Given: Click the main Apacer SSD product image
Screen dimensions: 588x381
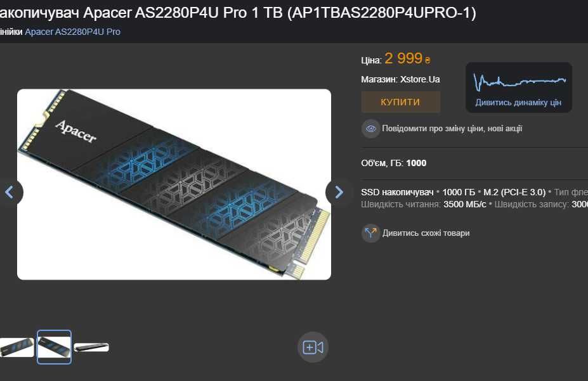Looking at the screenshot, I should (x=174, y=184).
